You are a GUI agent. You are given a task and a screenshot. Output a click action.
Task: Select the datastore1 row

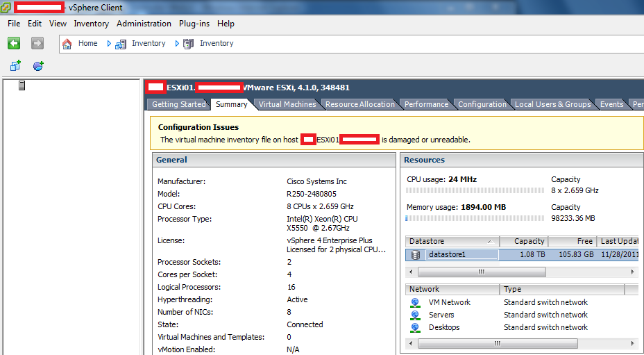522,255
